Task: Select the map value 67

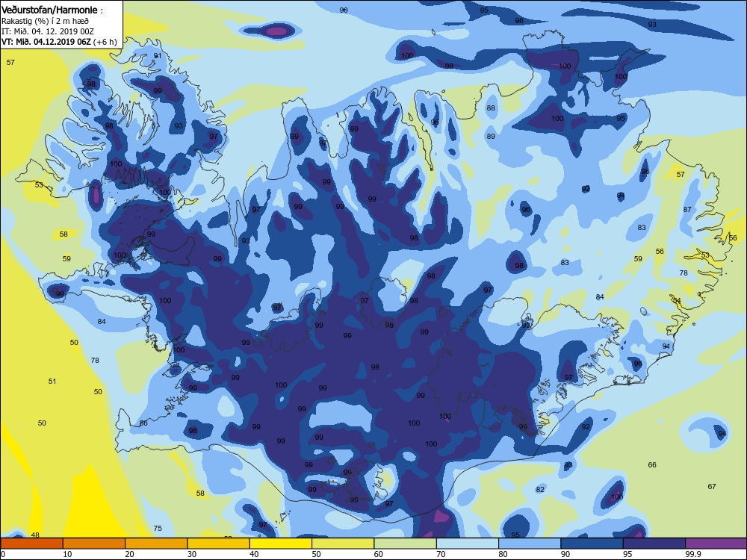Action: pos(712,486)
